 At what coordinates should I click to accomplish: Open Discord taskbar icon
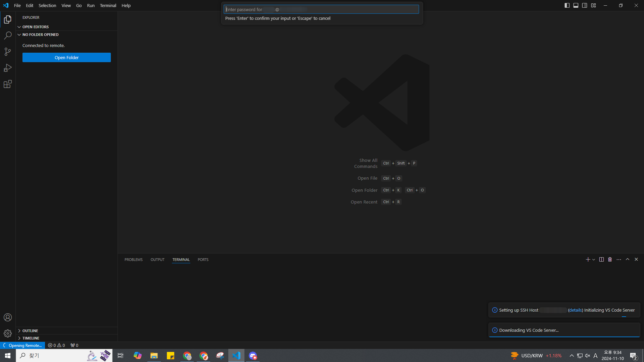pyautogui.click(x=253, y=355)
